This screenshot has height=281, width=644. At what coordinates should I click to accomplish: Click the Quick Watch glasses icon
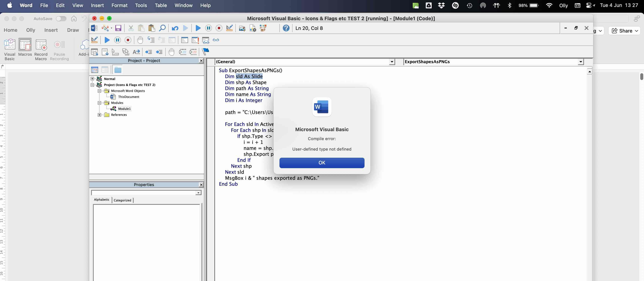coord(216,40)
